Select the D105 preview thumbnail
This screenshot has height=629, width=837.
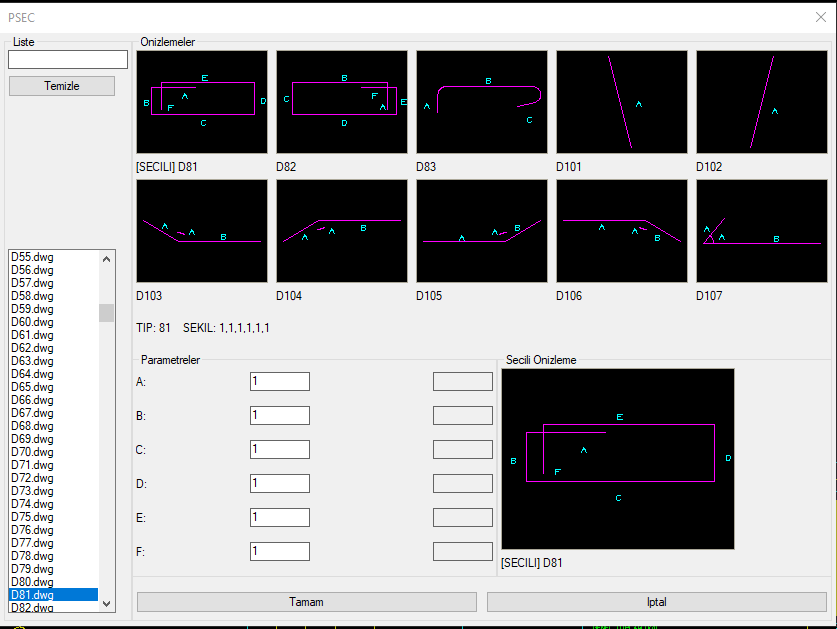tap(481, 231)
